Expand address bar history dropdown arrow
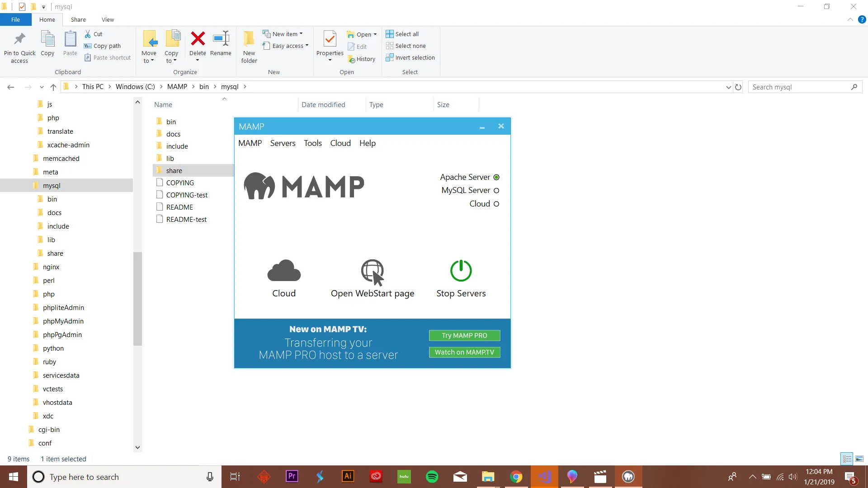Viewport: 868px width, 488px height. pos(728,87)
